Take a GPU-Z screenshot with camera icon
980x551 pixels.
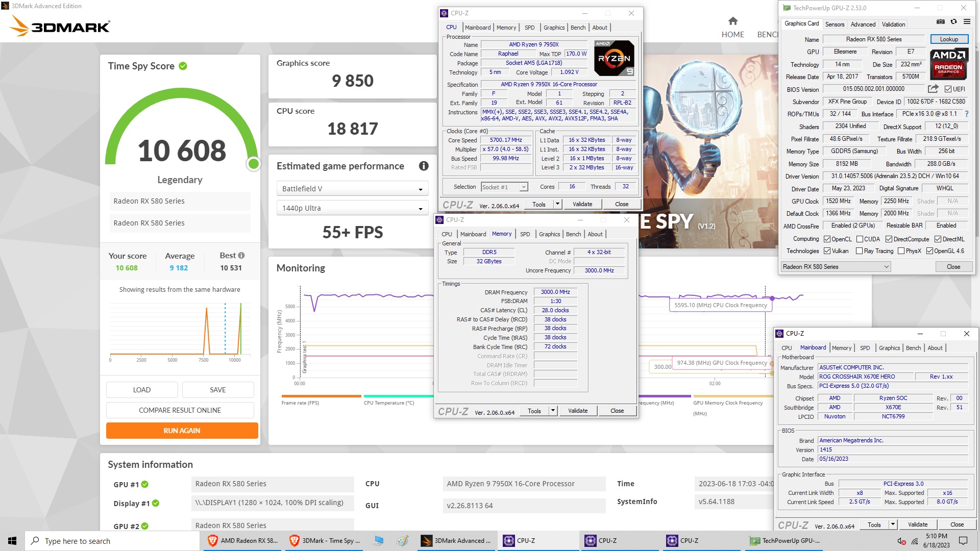(x=941, y=22)
